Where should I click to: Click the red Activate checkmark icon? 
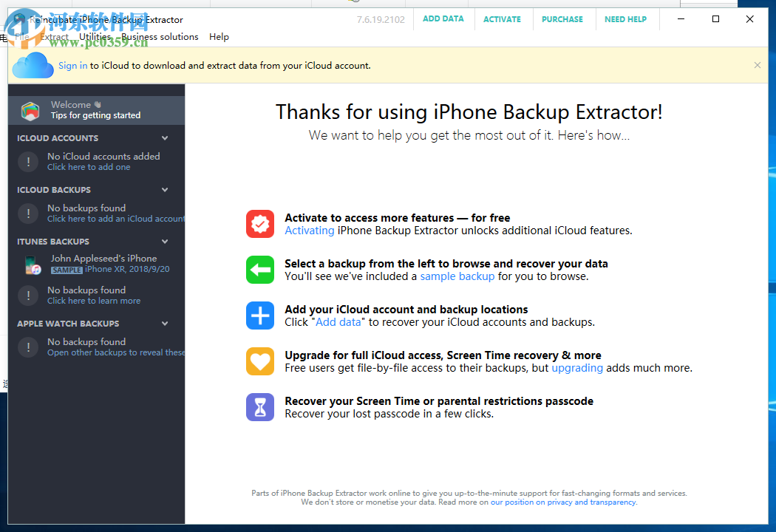pos(259,224)
